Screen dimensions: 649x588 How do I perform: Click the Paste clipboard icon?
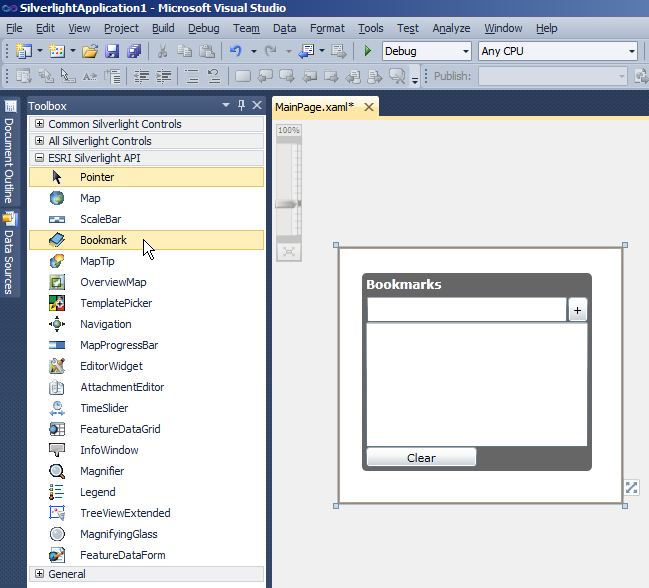(207, 51)
